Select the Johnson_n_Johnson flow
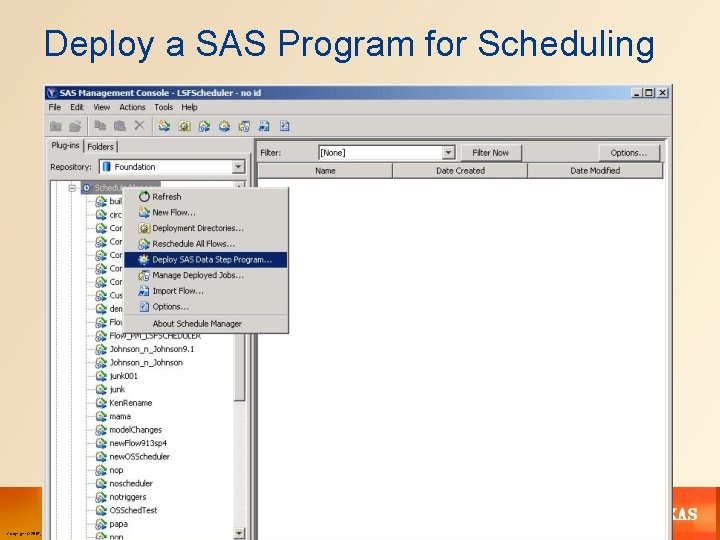Screen dimensions: 720x540 146,363
